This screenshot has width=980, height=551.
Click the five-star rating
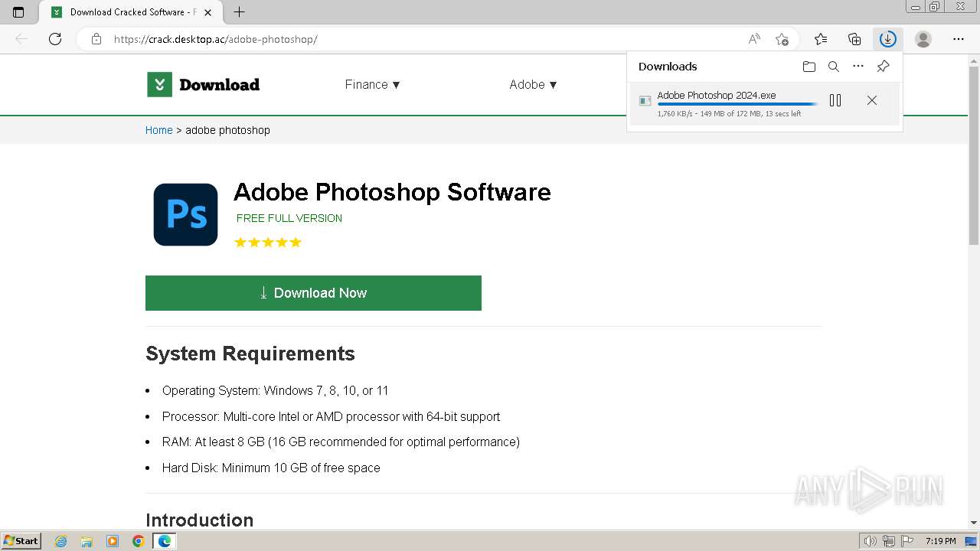(x=268, y=242)
